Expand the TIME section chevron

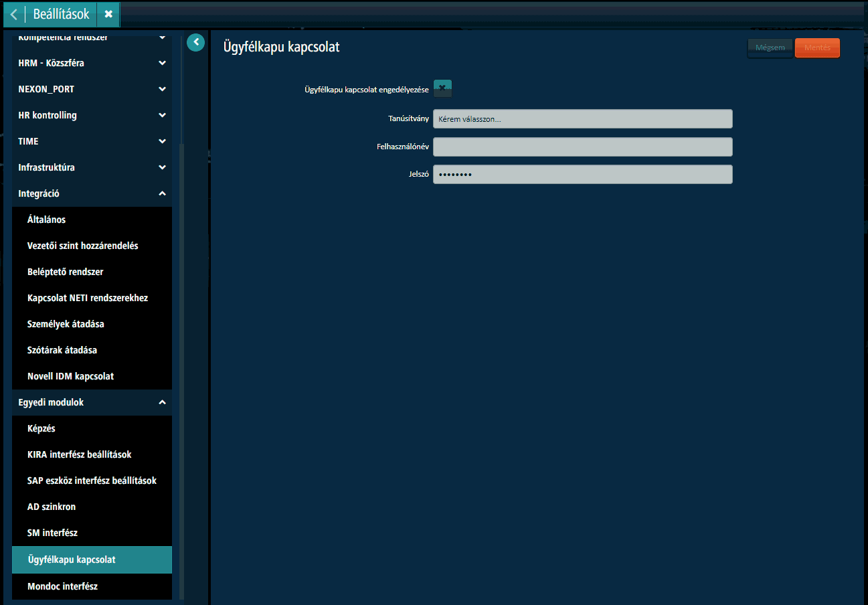[162, 141]
